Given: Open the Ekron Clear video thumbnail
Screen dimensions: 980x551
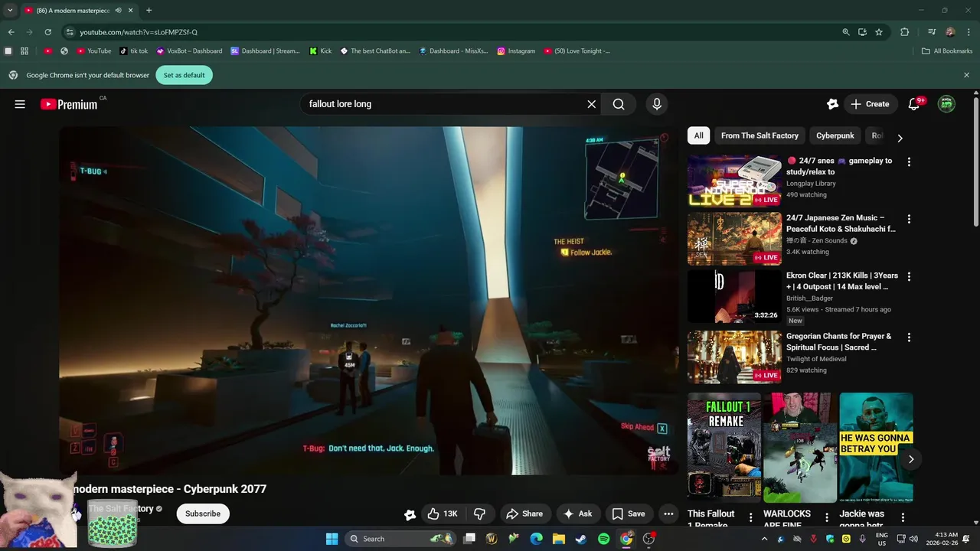Looking at the screenshot, I should 734,296.
